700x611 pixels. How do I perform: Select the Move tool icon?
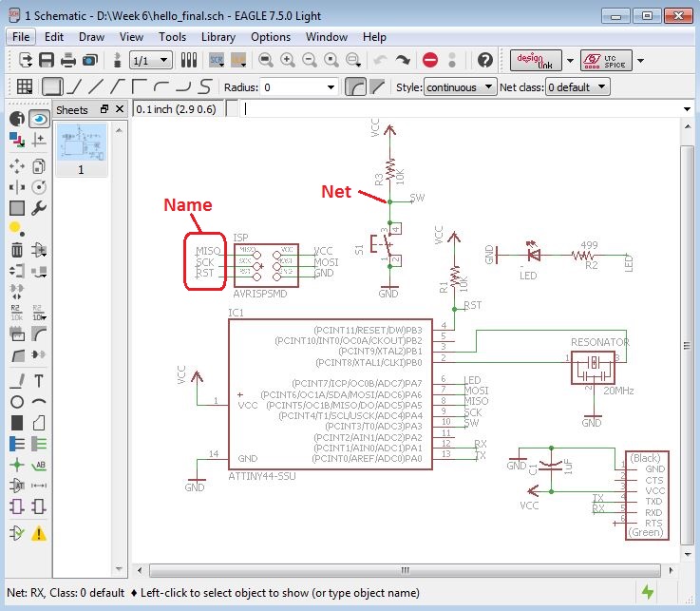tap(17, 166)
